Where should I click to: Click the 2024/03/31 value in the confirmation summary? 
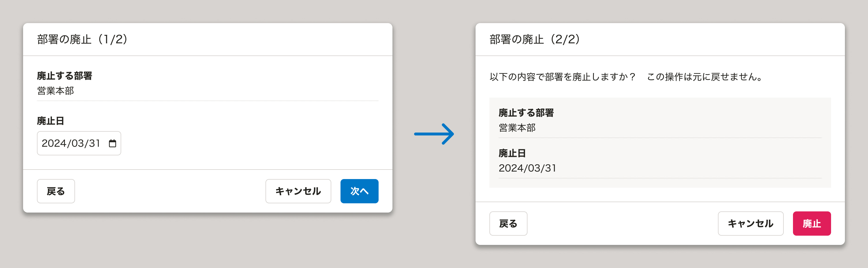527,168
